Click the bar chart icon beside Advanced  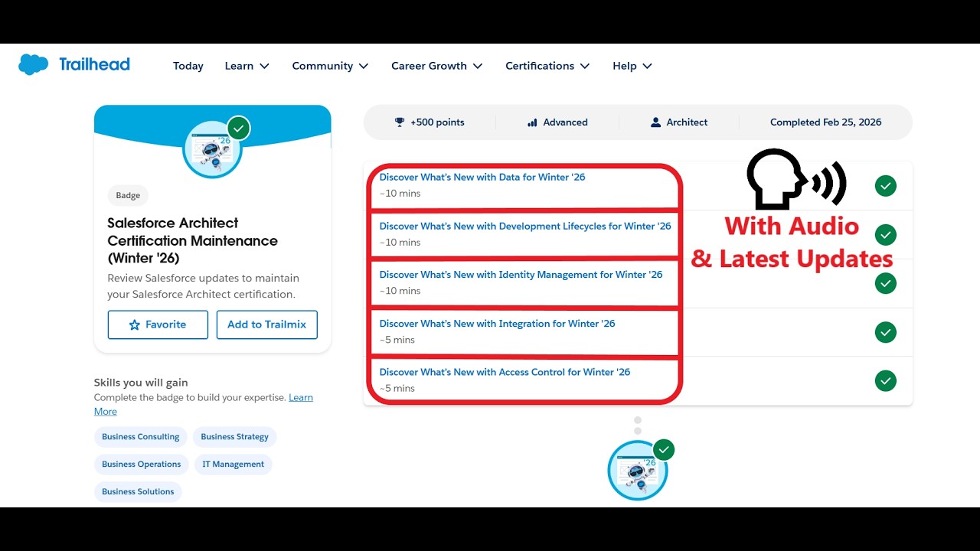[532, 122]
